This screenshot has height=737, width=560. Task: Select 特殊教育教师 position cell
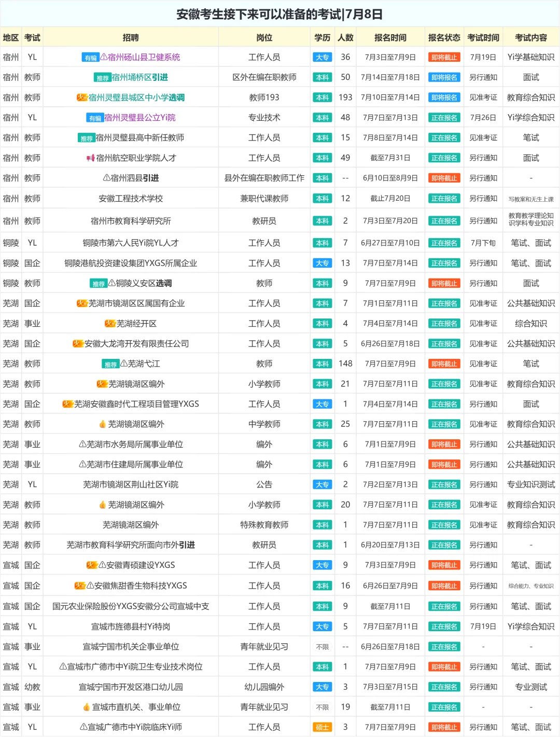pyautogui.click(x=264, y=525)
